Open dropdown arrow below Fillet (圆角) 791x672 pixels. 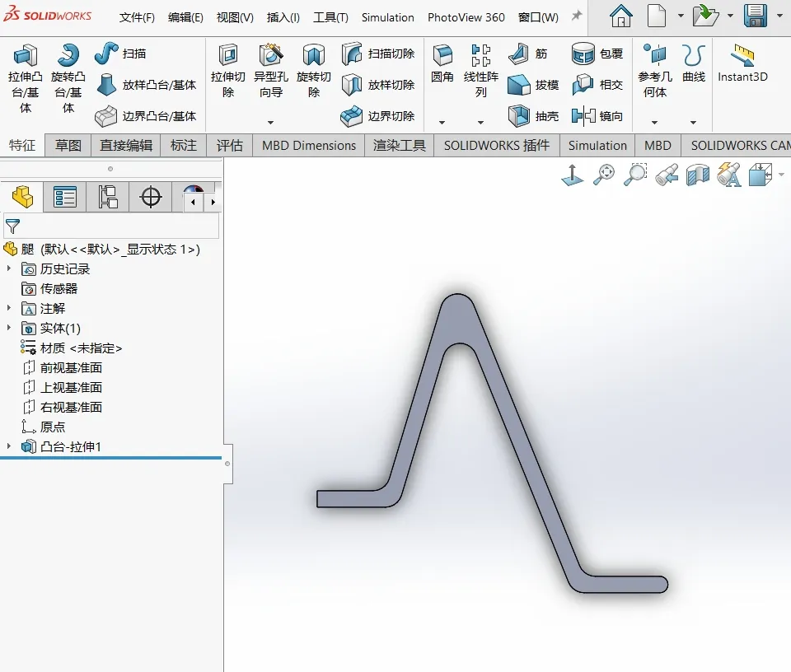(x=442, y=123)
